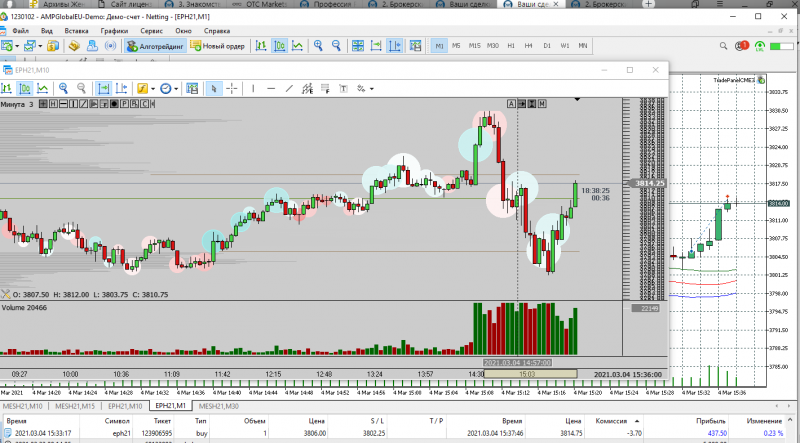The height and width of the screenshot is (443, 800).
Task: Toggle chart shift in EPH21,M10 toolbar
Action: [x=121, y=89]
